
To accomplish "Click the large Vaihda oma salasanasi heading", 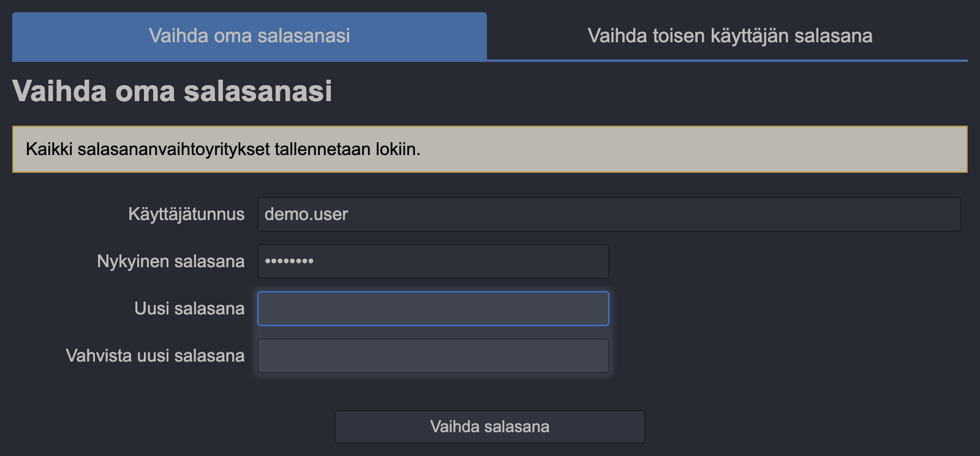I will point(172,91).
